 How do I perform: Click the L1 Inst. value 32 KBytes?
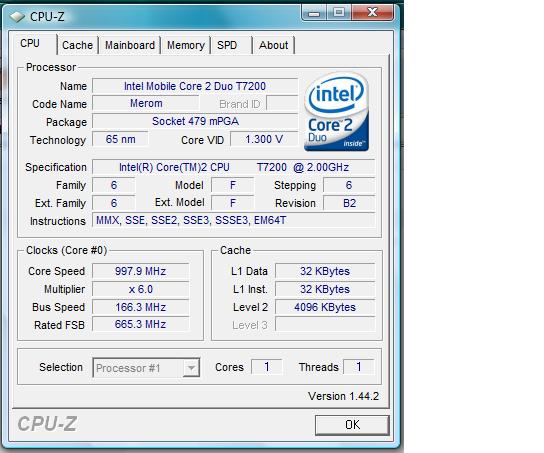[x=325, y=289]
